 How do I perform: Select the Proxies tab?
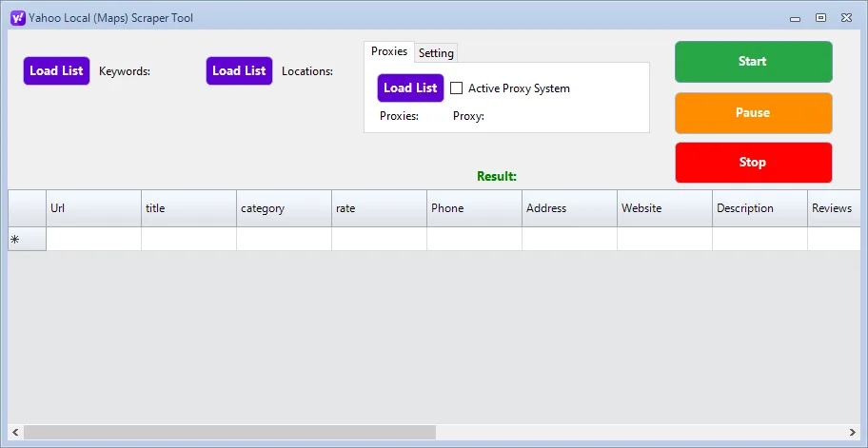tap(389, 52)
